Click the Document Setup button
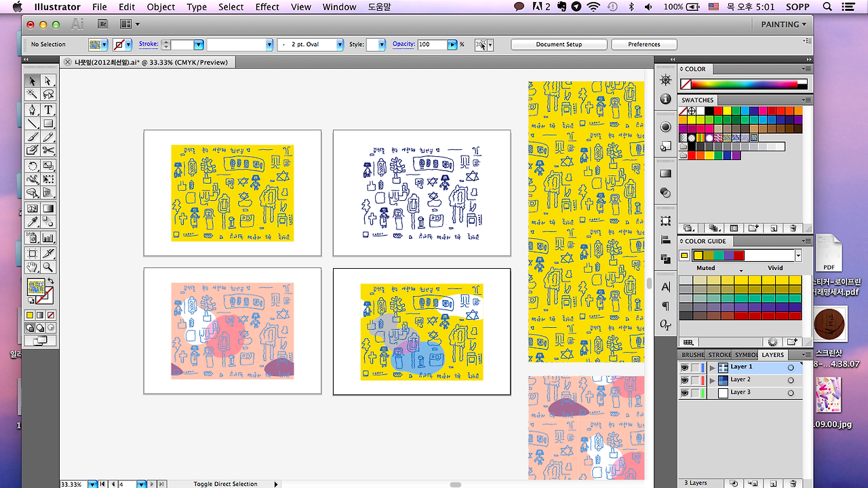 click(559, 45)
